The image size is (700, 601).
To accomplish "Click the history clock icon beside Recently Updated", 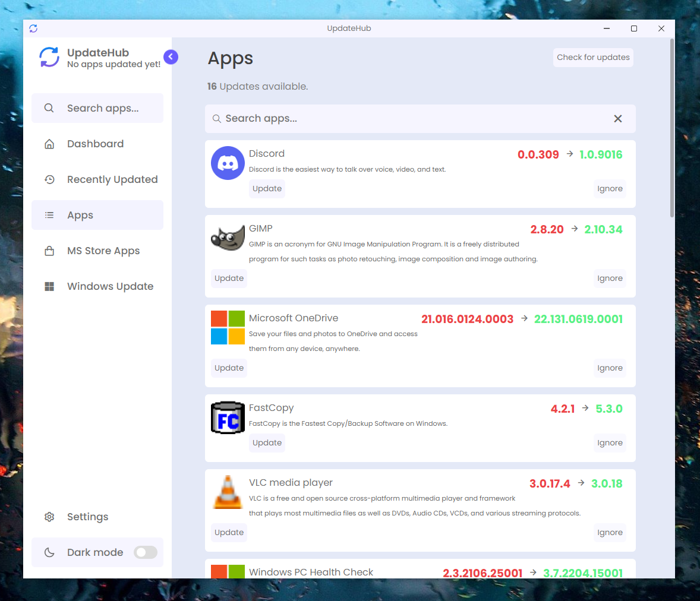I will tap(49, 179).
